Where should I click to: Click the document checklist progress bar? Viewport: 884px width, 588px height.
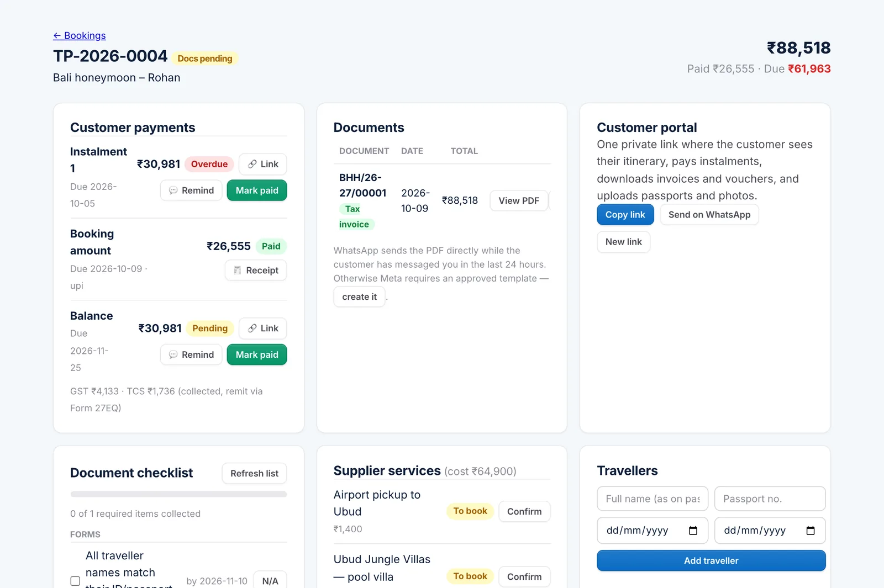click(178, 494)
